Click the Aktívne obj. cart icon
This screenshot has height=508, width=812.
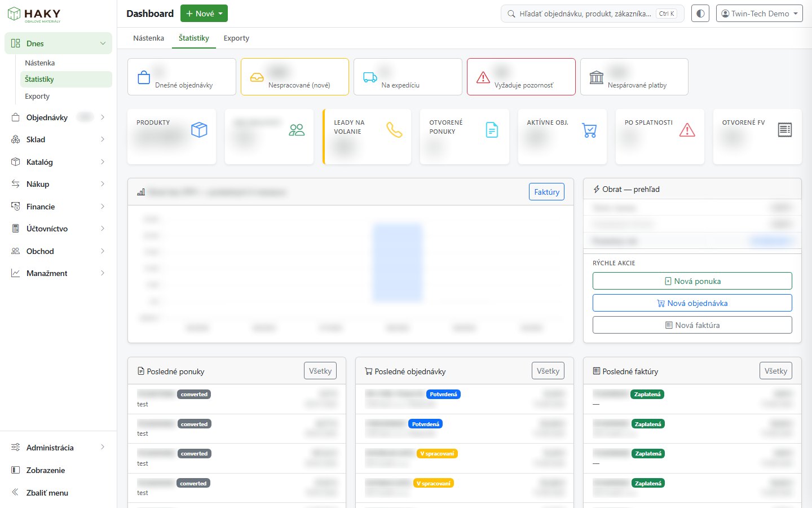click(x=589, y=130)
